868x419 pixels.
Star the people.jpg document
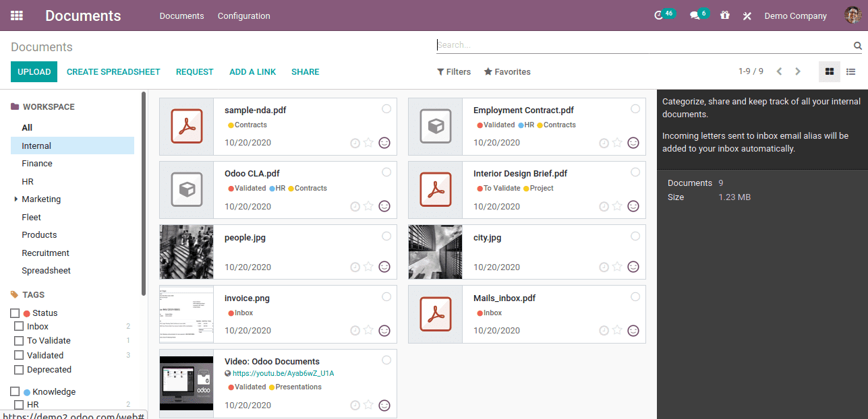coord(368,267)
